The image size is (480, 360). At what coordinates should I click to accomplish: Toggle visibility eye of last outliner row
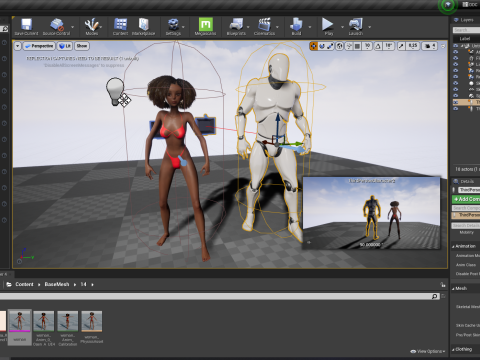[x=456, y=109]
